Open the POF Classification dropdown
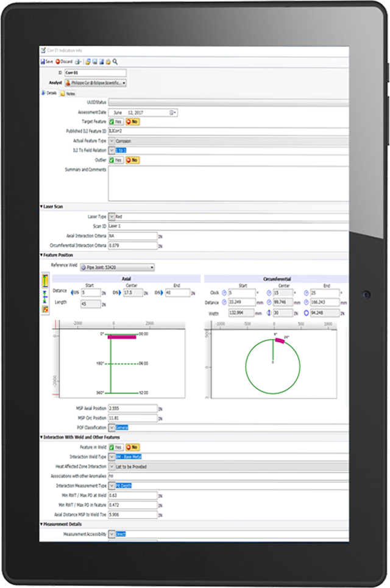The height and width of the screenshot is (588, 390). [x=112, y=428]
